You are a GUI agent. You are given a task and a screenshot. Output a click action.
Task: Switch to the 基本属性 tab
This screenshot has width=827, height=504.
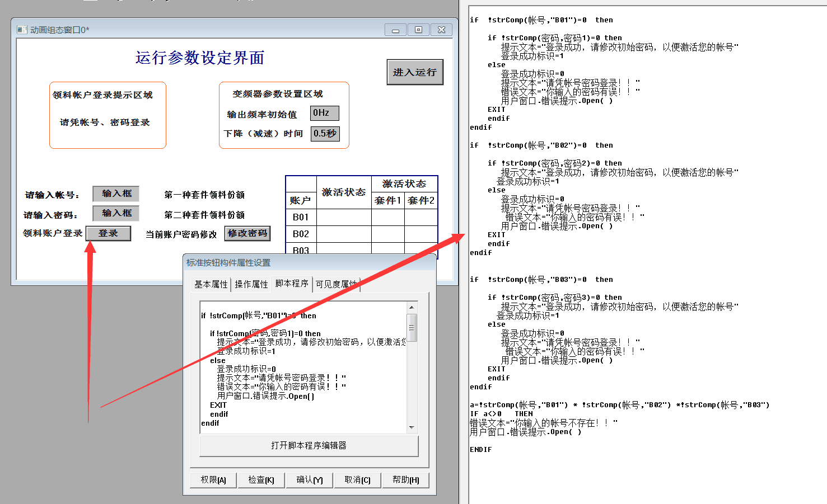click(211, 284)
